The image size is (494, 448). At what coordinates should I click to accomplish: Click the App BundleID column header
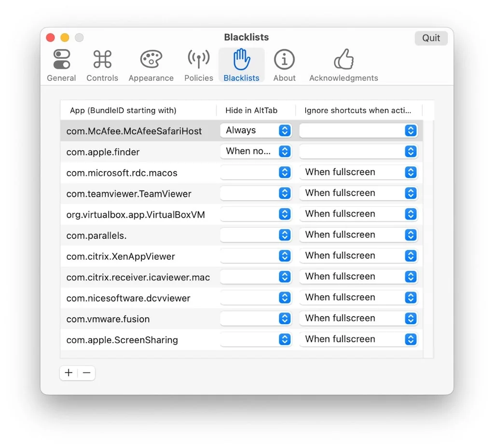[x=123, y=110]
